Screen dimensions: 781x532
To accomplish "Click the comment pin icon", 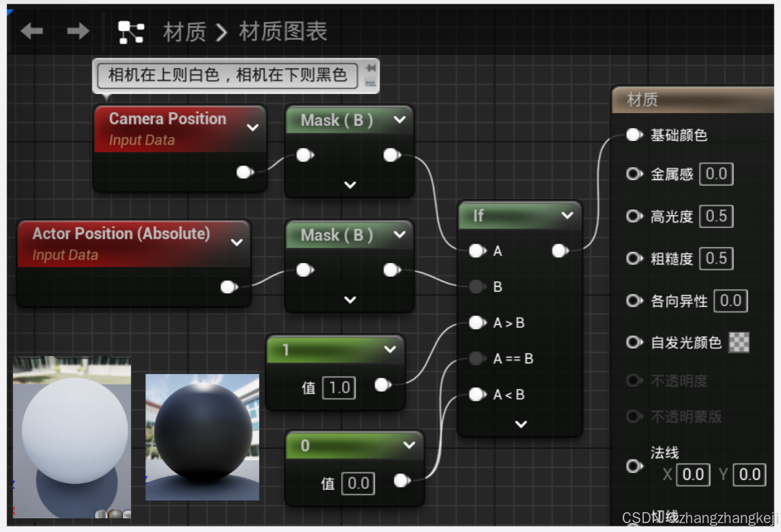I will coord(370,68).
